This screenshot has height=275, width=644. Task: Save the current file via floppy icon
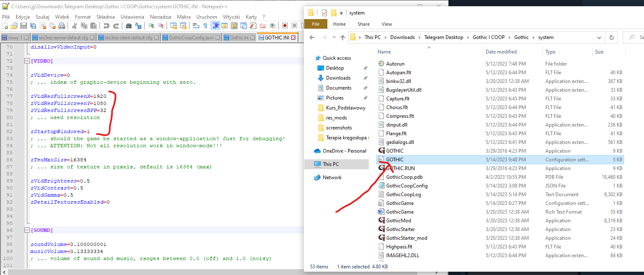[23, 26]
